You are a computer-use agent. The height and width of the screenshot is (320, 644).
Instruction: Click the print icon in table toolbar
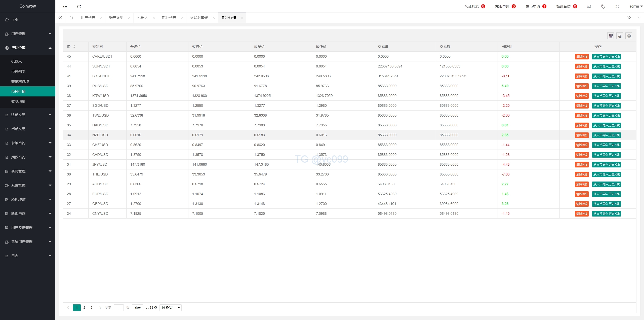[x=629, y=36]
